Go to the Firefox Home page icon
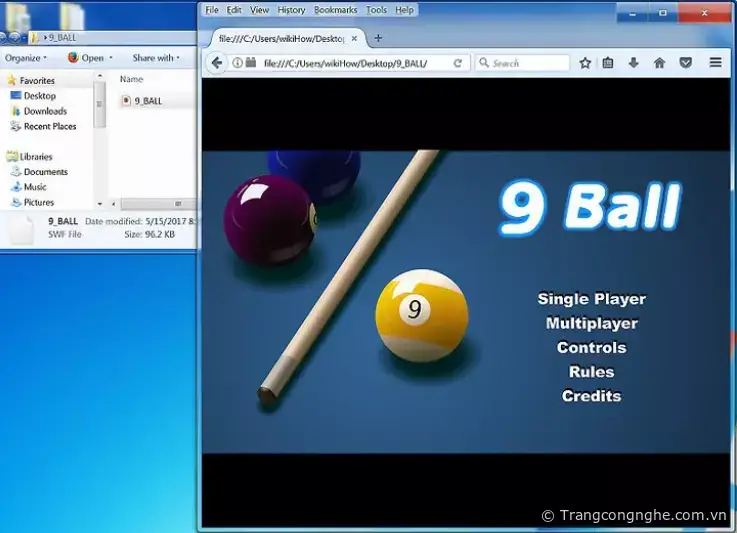 point(659,63)
